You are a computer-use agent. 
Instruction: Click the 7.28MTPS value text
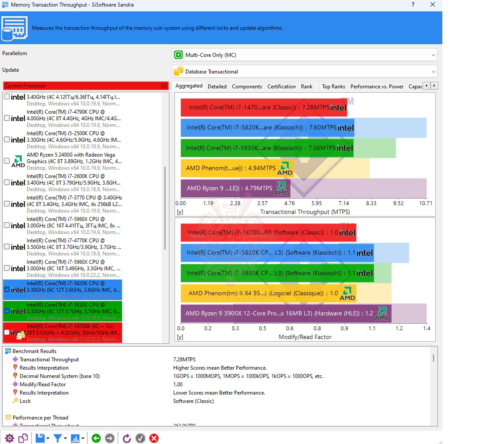click(x=184, y=359)
